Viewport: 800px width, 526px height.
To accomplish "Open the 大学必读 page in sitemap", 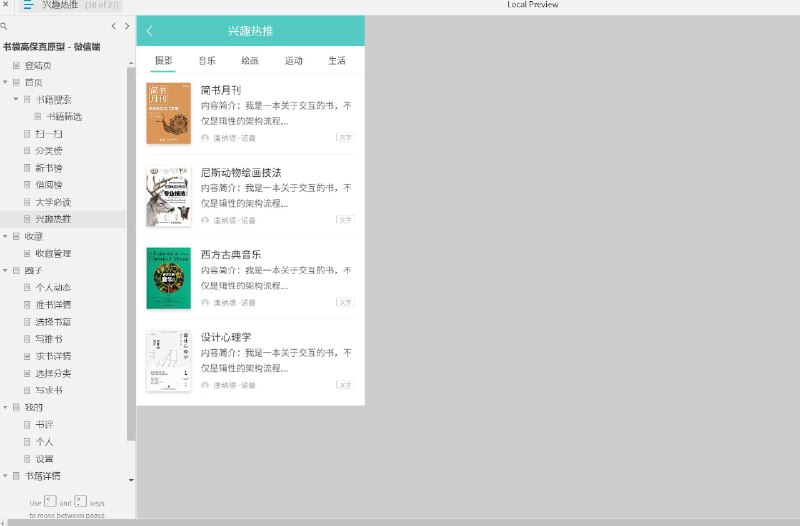I will (53, 202).
